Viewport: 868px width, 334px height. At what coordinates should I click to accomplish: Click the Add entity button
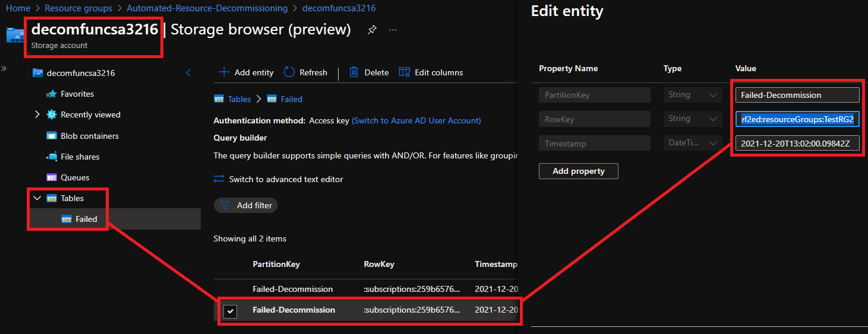[247, 72]
